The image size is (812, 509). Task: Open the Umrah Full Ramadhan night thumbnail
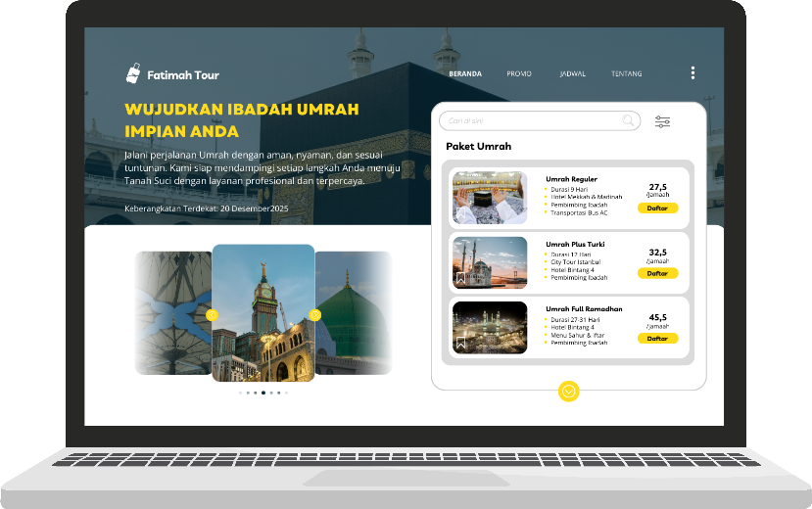[490, 328]
